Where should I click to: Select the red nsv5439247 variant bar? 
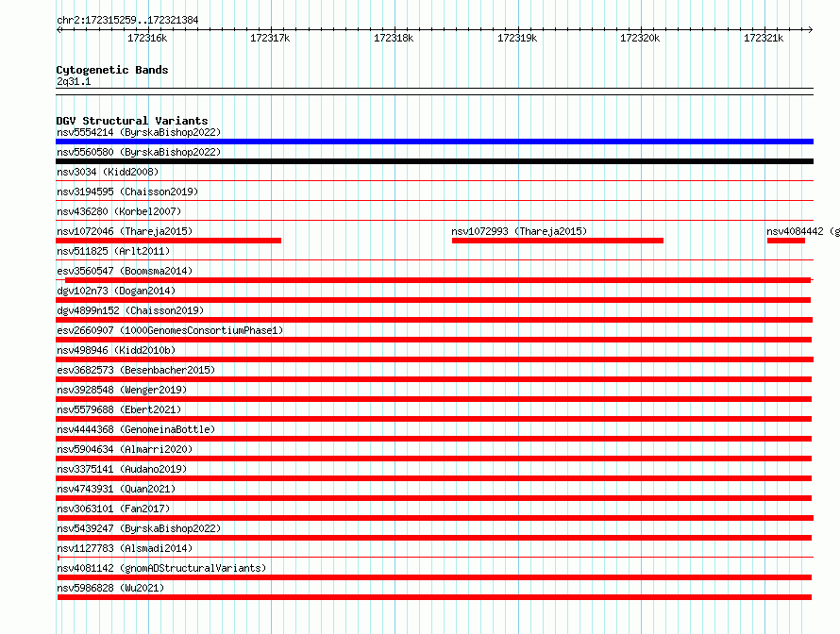(x=434, y=538)
